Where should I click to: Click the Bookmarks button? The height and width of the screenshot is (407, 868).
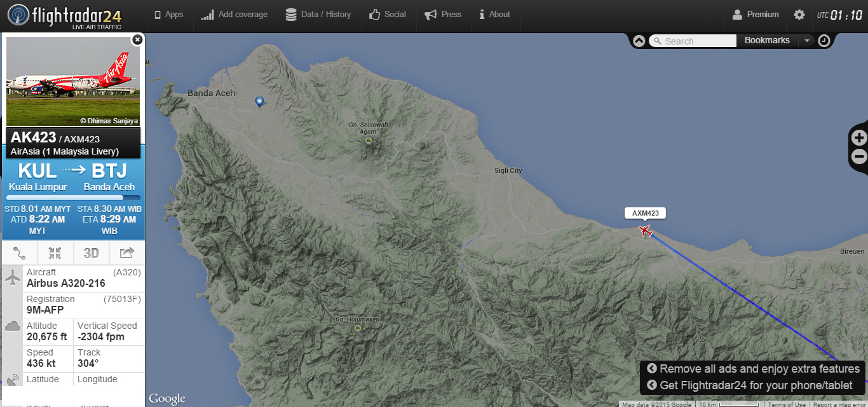coord(767,41)
